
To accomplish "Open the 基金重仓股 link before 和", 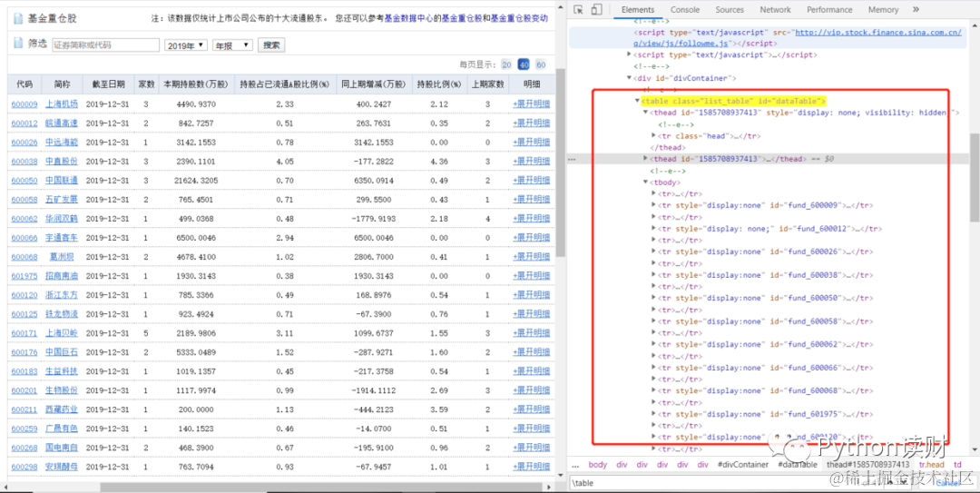I will [x=462, y=19].
